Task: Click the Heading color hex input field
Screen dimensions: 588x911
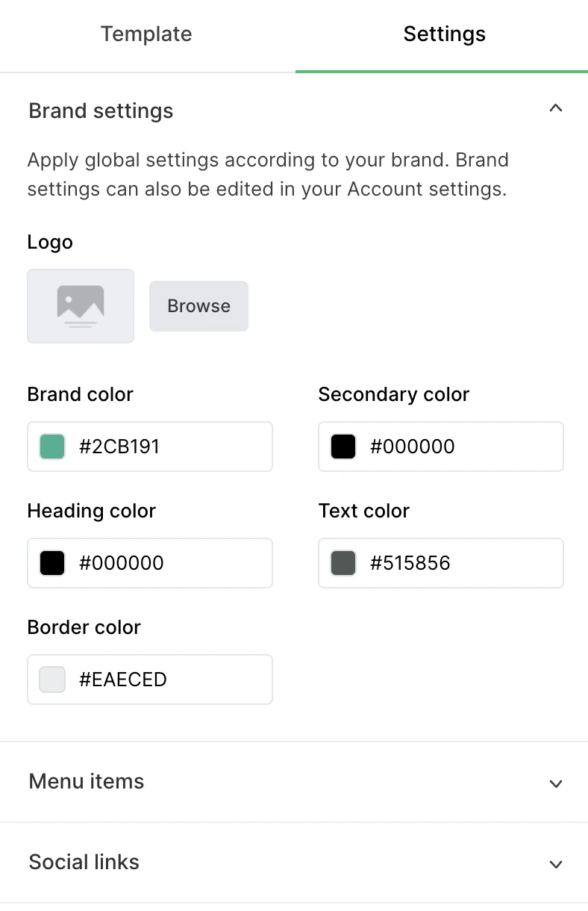Action: click(170, 563)
